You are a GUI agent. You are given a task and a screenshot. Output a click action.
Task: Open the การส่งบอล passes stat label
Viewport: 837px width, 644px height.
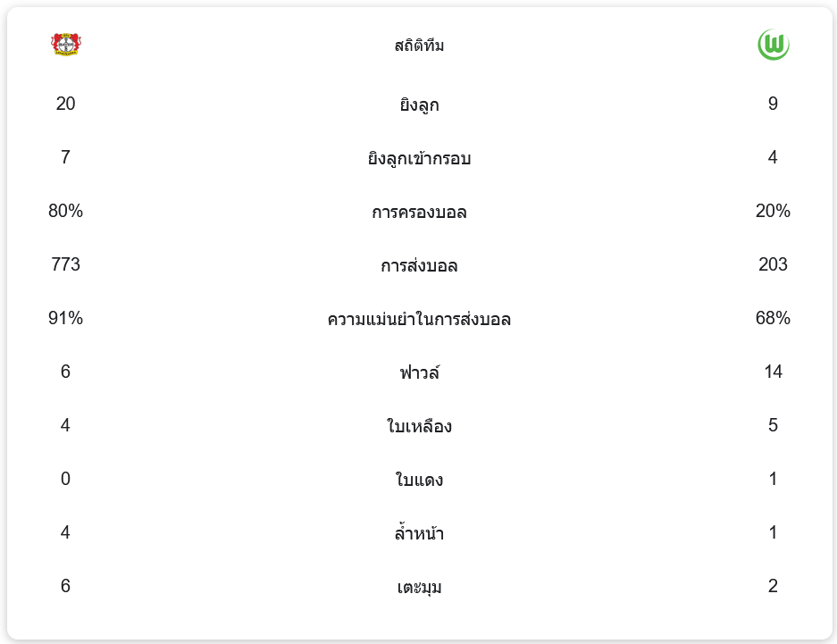click(419, 266)
